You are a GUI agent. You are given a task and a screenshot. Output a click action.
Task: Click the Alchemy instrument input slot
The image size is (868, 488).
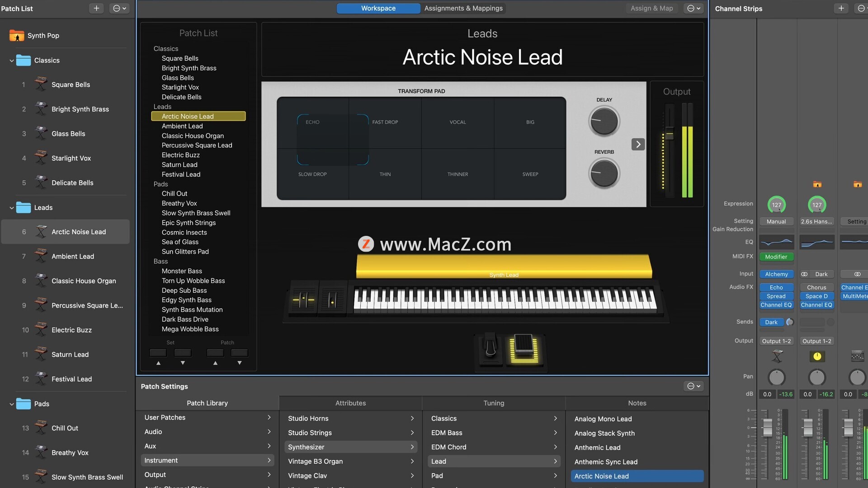[776, 274]
